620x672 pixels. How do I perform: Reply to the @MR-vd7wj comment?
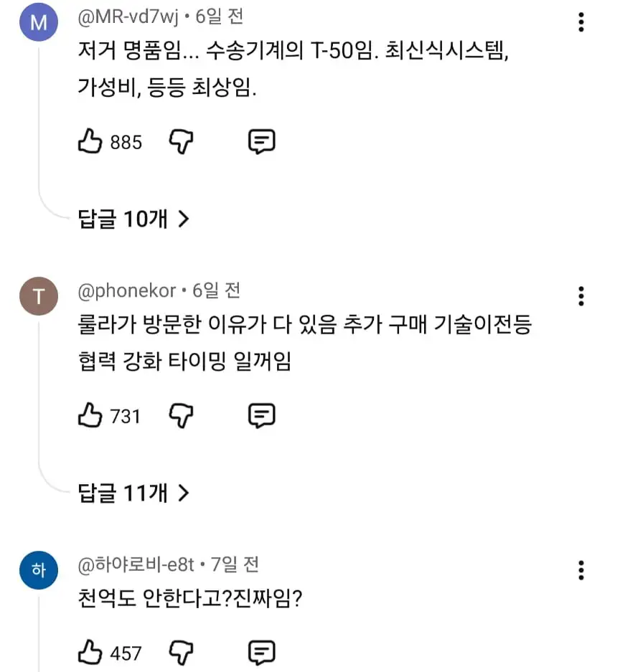(261, 142)
